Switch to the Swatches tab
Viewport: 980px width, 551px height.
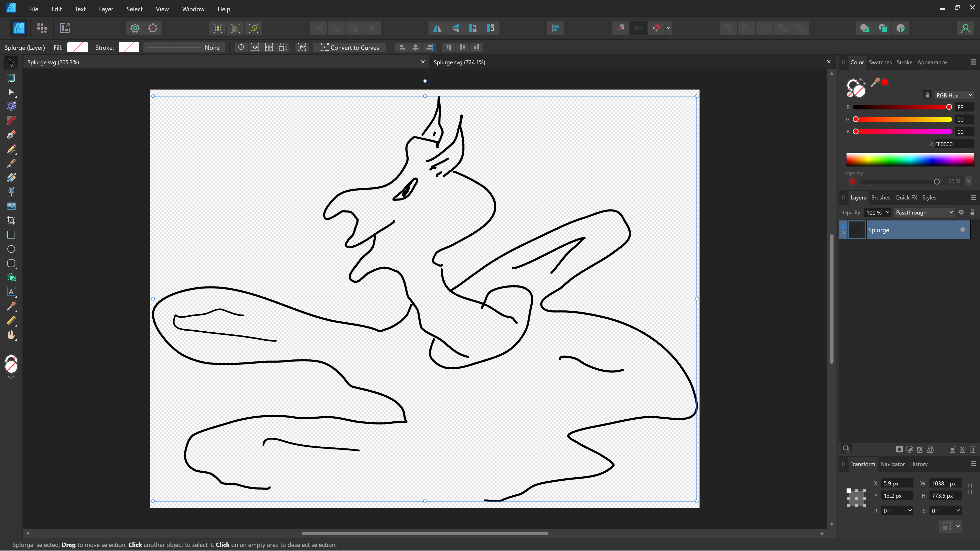(880, 62)
